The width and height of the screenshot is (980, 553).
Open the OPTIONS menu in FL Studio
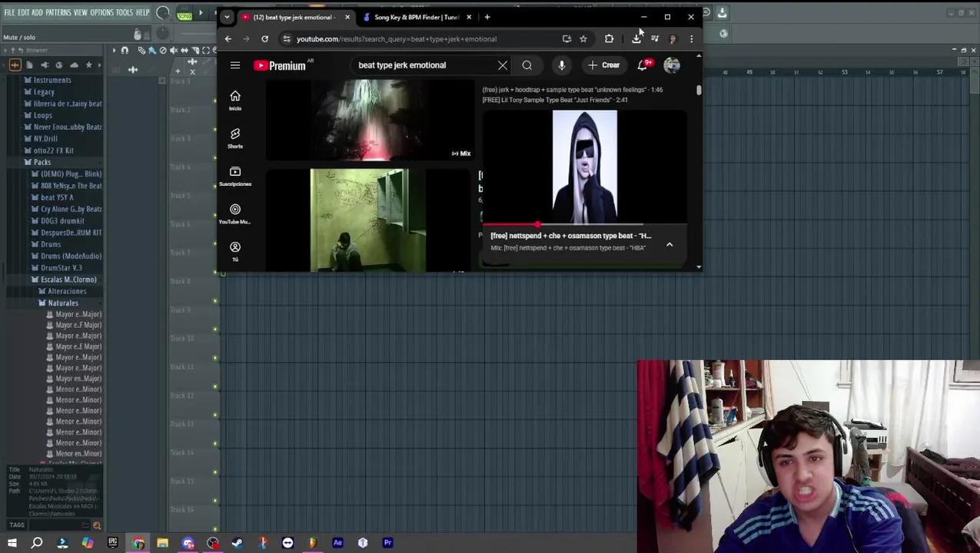[x=101, y=12]
